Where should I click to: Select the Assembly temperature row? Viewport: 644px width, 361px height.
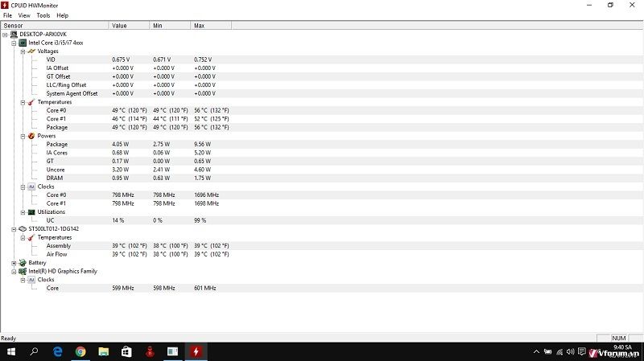(322, 246)
